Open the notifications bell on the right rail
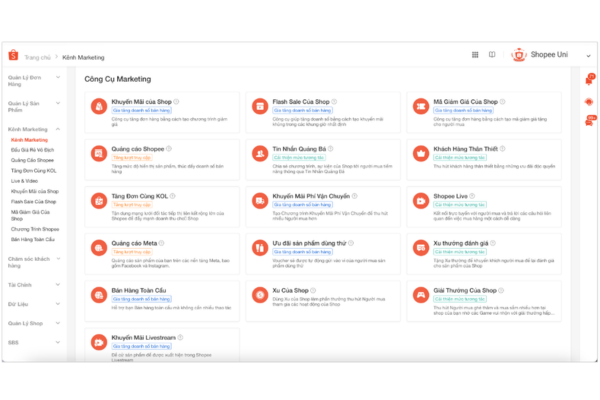600x400 pixels. (589, 80)
